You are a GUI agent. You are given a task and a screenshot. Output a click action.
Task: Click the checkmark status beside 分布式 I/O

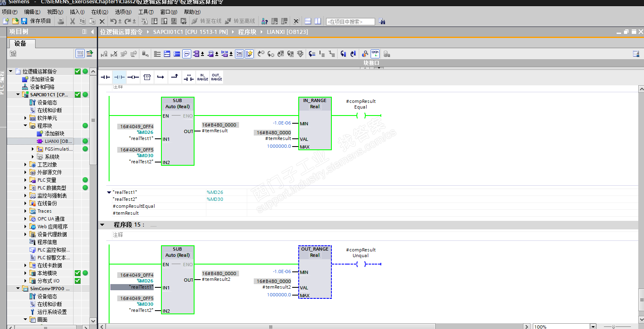pos(78,281)
